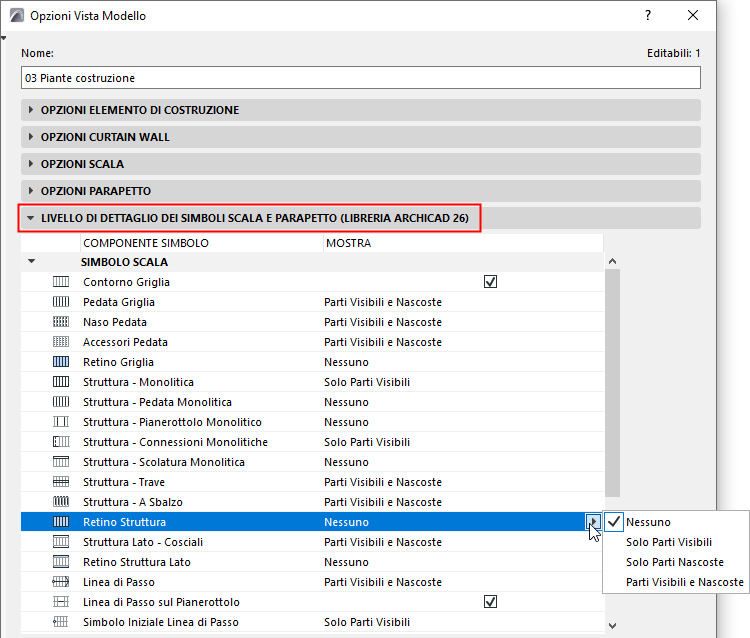Viewport: 750px width, 638px height.
Task: Click Nessuno for Retino Struttura Lato
Action: (x=346, y=562)
